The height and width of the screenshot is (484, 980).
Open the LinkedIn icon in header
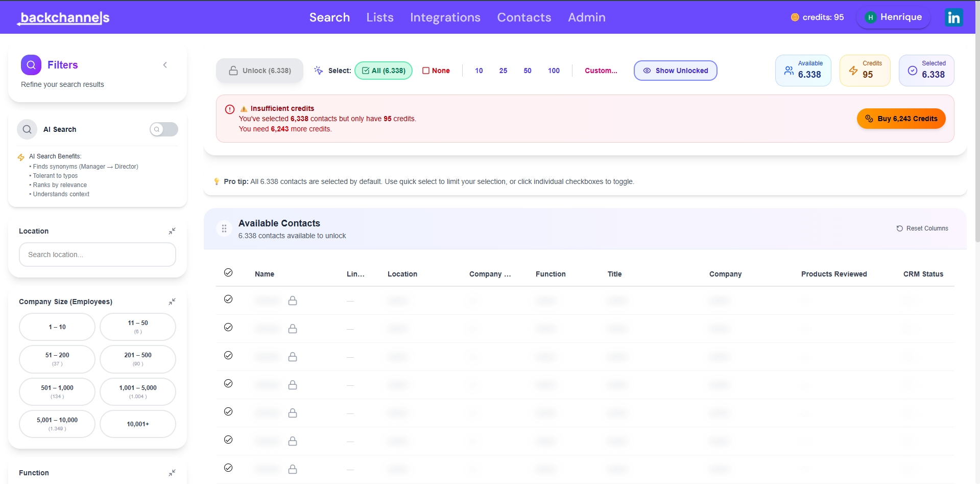[953, 17]
